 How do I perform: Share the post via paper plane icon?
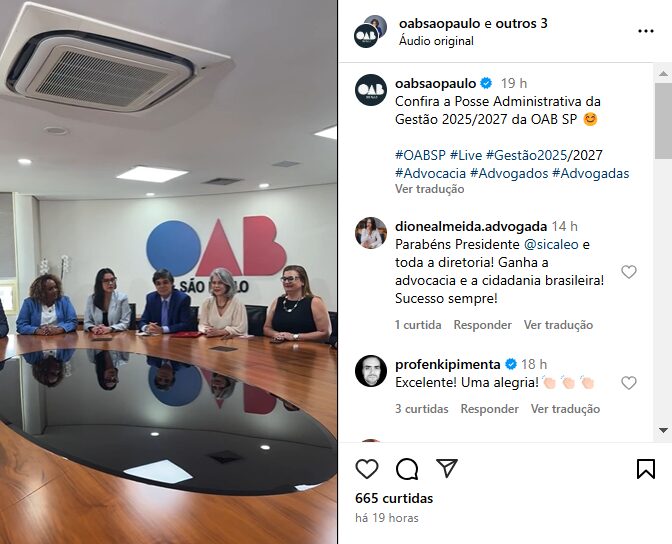tap(447, 468)
